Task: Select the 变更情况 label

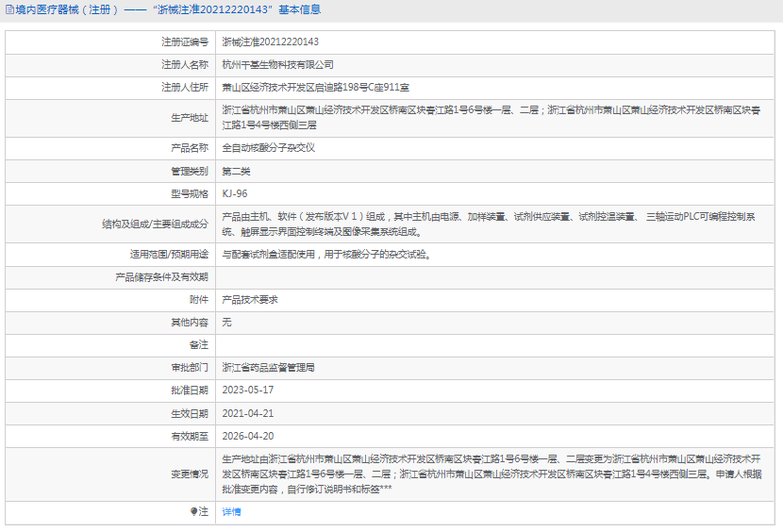Action: (x=190, y=474)
